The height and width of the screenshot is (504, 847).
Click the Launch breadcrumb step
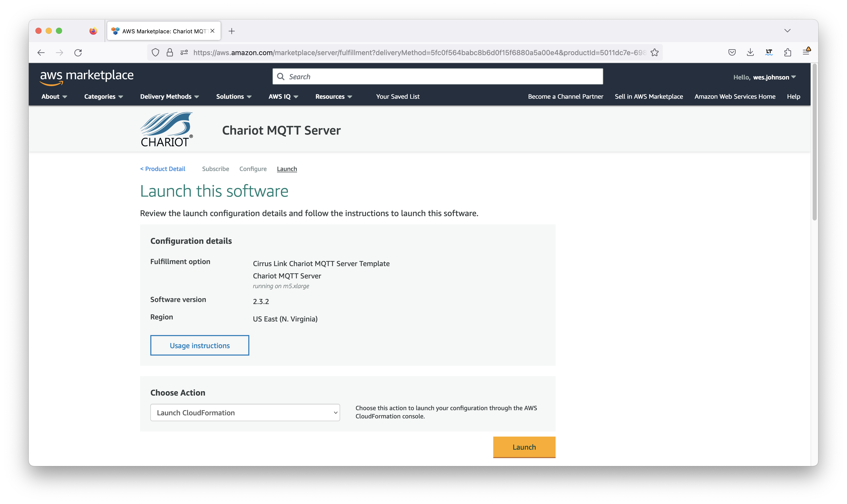[x=287, y=169]
